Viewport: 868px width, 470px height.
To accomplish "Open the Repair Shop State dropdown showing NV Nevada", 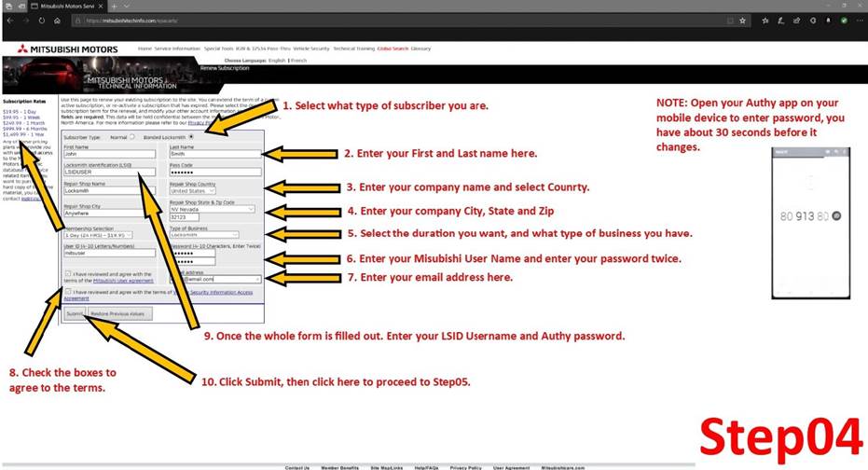I will tap(212, 209).
